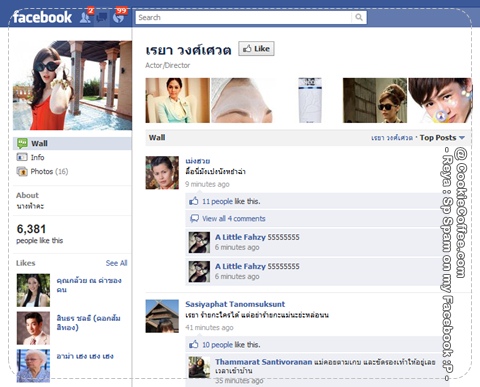Click inside the Search input field
The image size is (480, 387).
point(243,17)
